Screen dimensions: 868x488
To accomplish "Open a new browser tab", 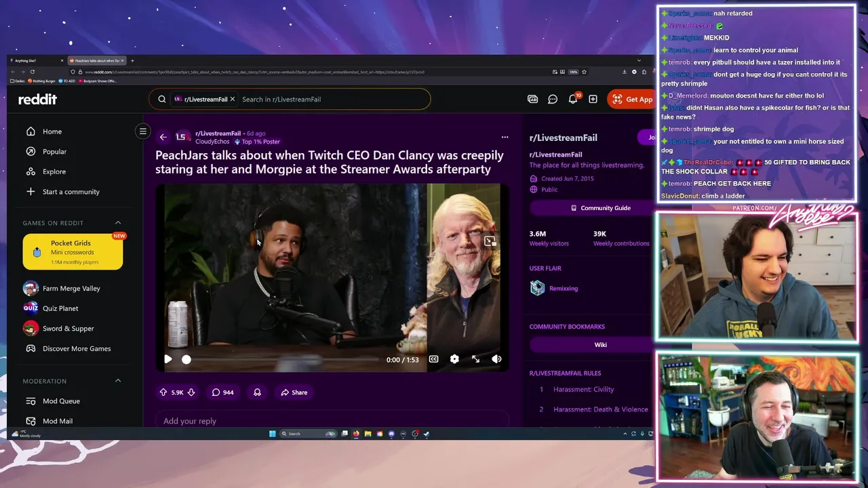I will [x=132, y=61].
